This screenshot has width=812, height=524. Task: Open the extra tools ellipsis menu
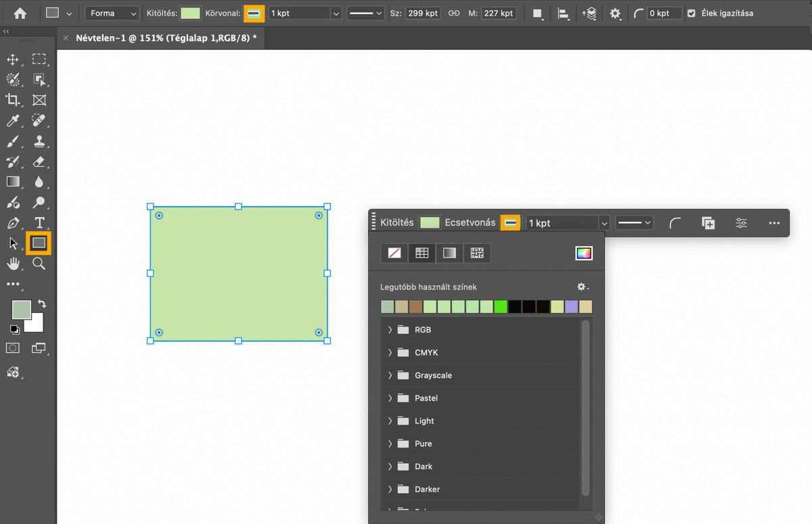(13, 284)
